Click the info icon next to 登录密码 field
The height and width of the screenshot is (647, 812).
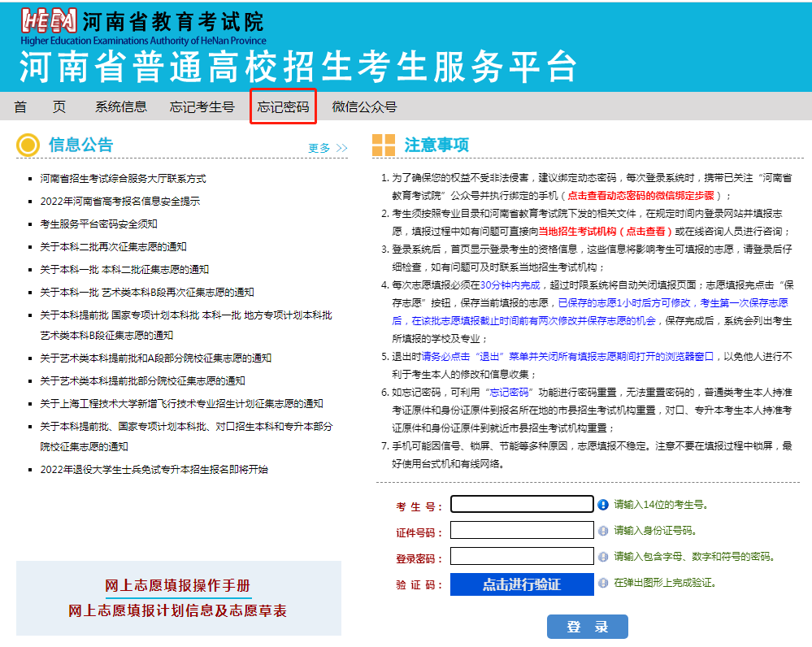coord(603,557)
